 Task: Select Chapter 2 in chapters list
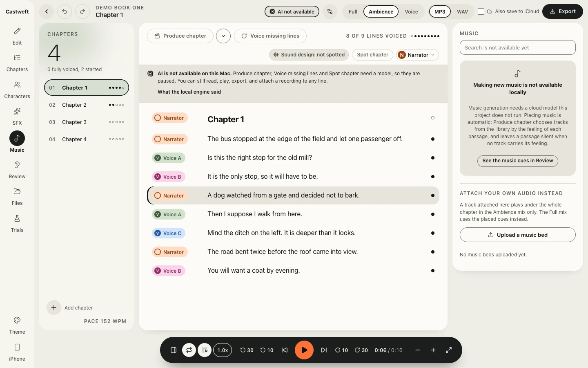[x=87, y=105]
